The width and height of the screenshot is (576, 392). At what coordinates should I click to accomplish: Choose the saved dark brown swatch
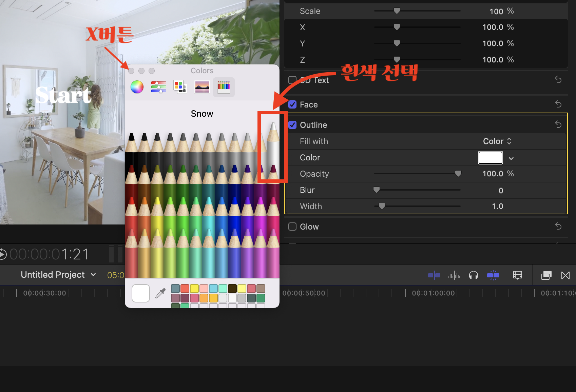232,289
